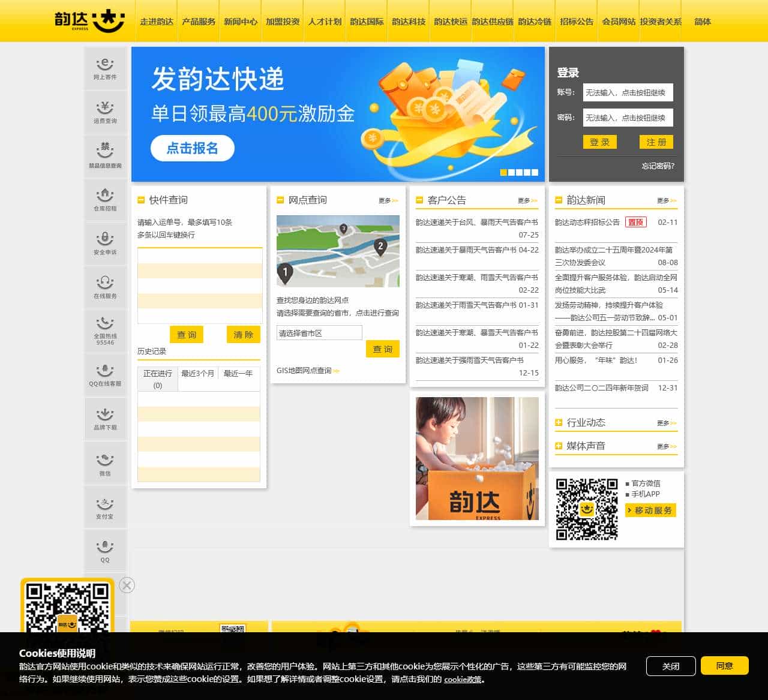The width and height of the screenshot is (768, 700).
Task: Click the tracking number text area
Action: click(200, 286)
